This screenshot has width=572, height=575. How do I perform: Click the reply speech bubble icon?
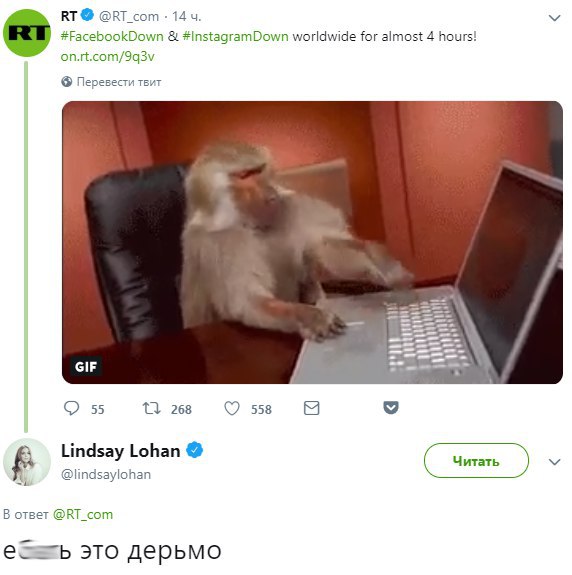[x=72, y=408]
